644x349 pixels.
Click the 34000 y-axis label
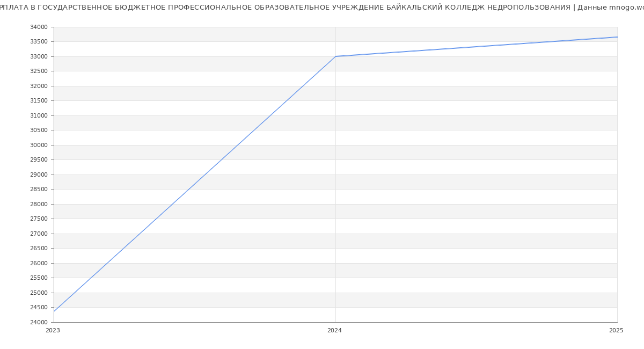pos(40,27)
